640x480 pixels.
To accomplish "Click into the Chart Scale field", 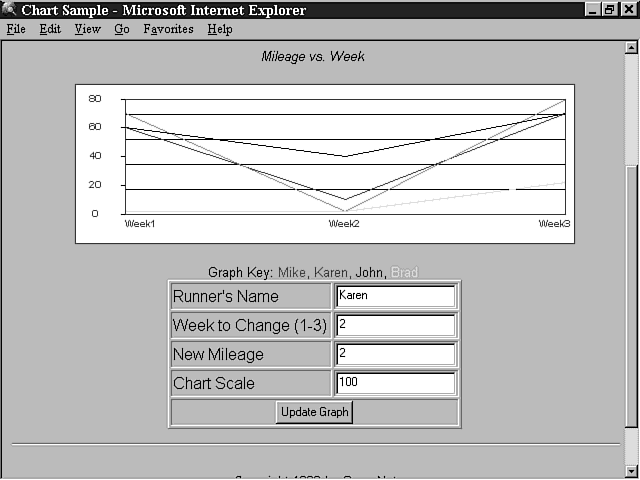I will [395, 383].
